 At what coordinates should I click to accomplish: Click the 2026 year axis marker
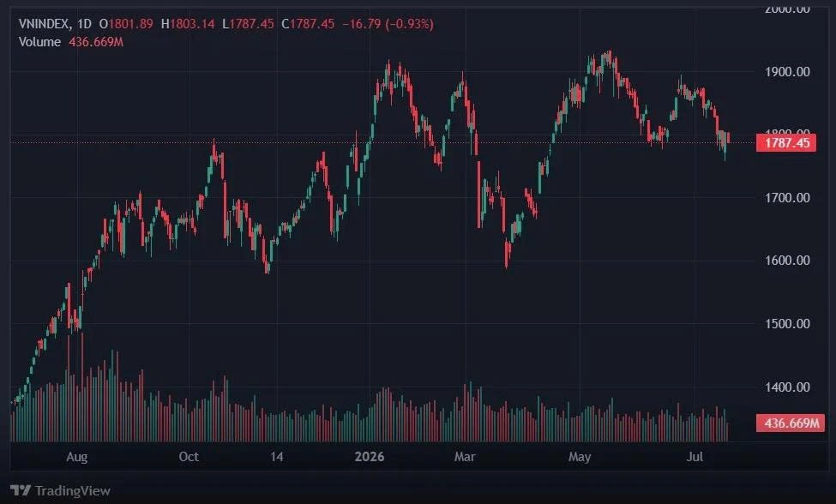tap(370, 457)
